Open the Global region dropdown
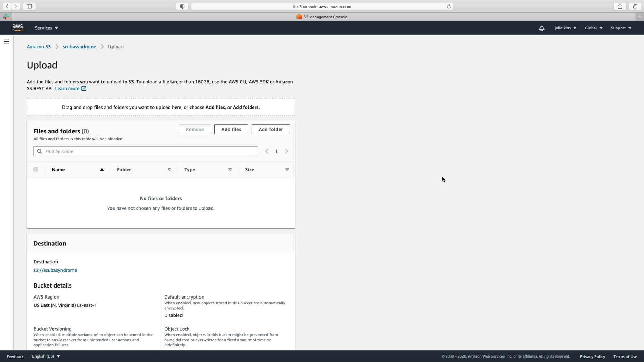644x362 pixels. (x=594, y=28)
